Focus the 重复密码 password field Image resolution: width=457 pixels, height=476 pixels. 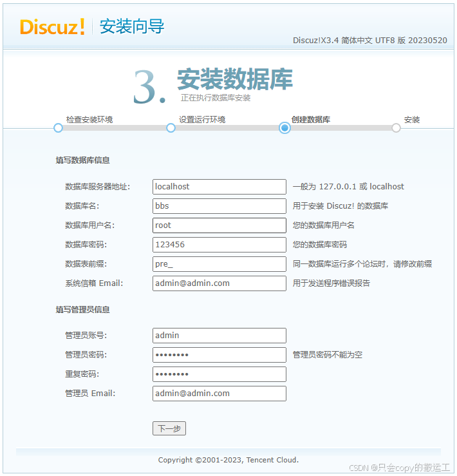click(x=219, y=374)
